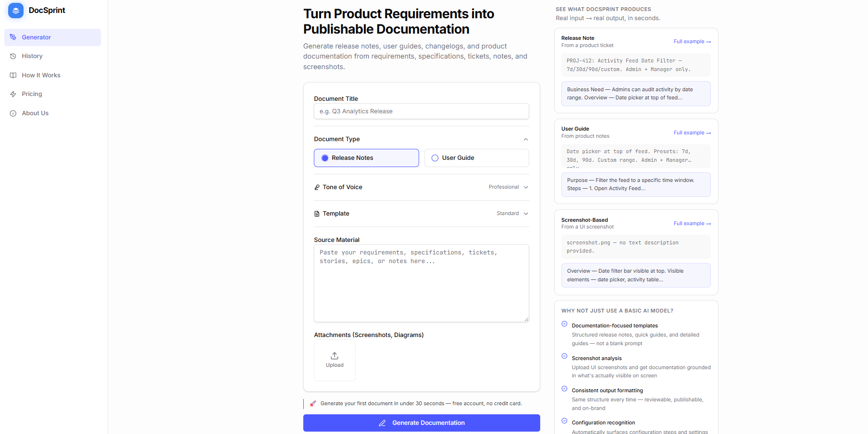This screenshot has width=868, height=434.
Task: Click the History clock icon
Action: click(13, 56)
